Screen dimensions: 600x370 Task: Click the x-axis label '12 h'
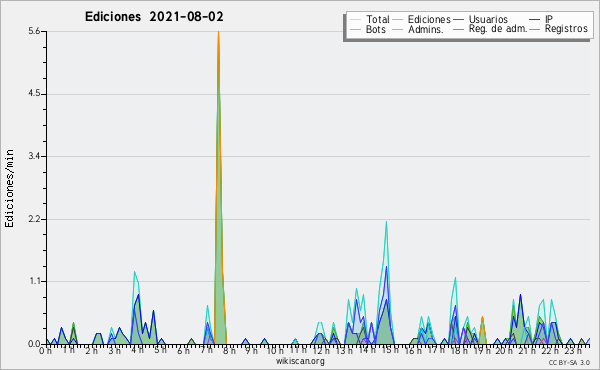[x=321, y=350]
